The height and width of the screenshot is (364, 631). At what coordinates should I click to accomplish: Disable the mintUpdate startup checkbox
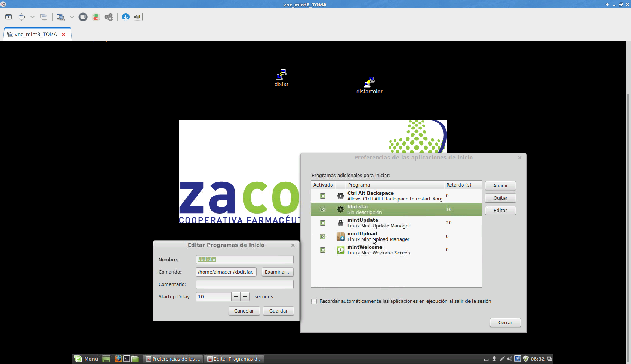click(323, 223)
